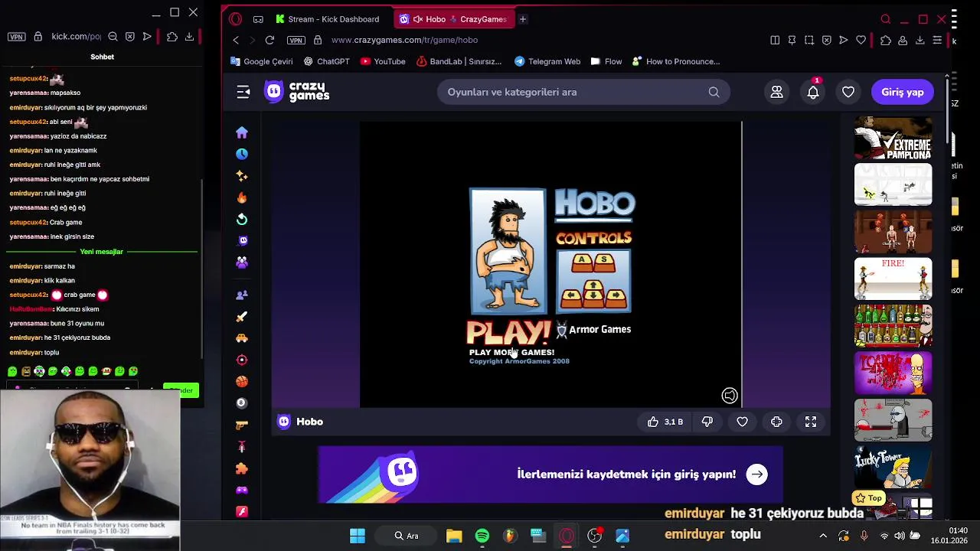Reload the CrazyGames page

point(269,40)
